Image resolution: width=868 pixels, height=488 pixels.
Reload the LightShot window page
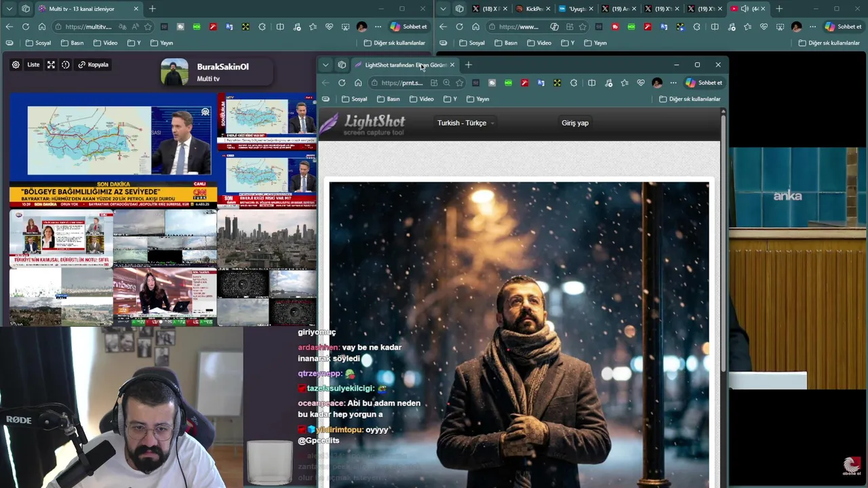342,83
